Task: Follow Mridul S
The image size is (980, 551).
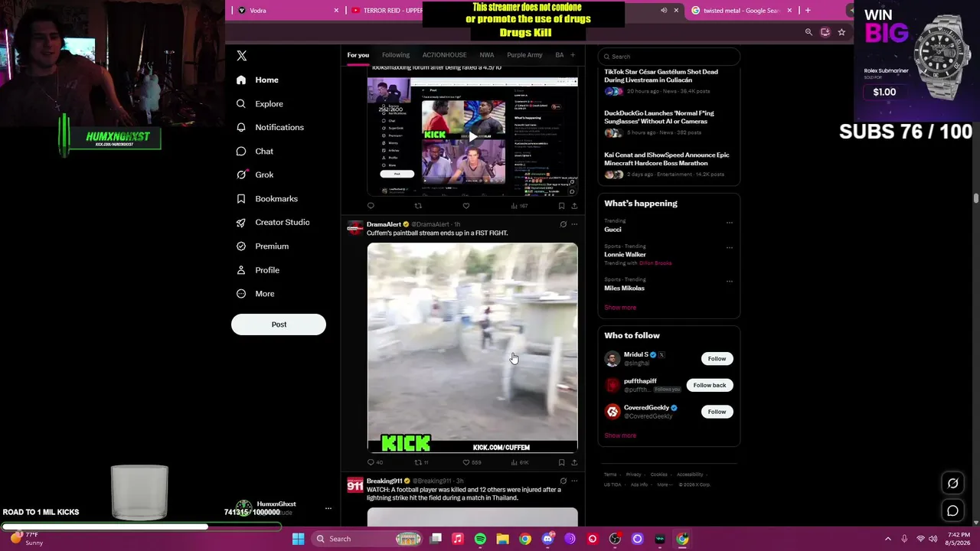Action: click(717, 358)
